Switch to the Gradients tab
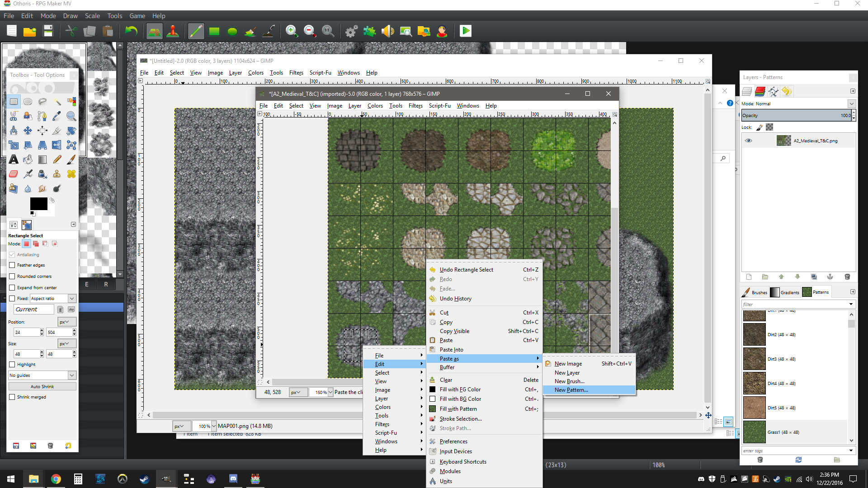This screenshot has width=868, height=488. [785, 292]
